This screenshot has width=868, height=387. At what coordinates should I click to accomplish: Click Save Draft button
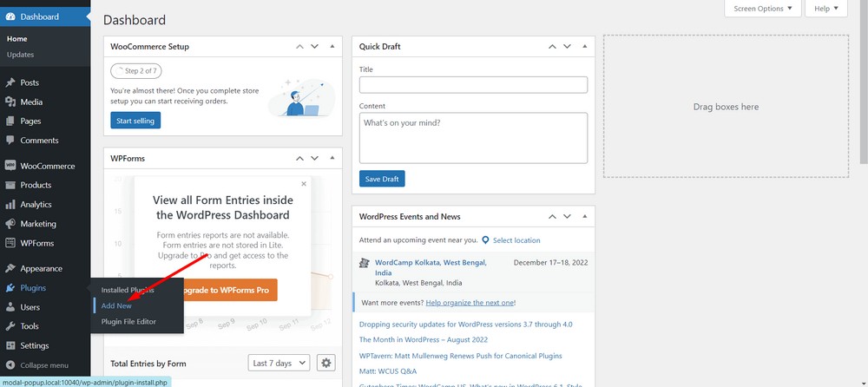pos(382,179)
